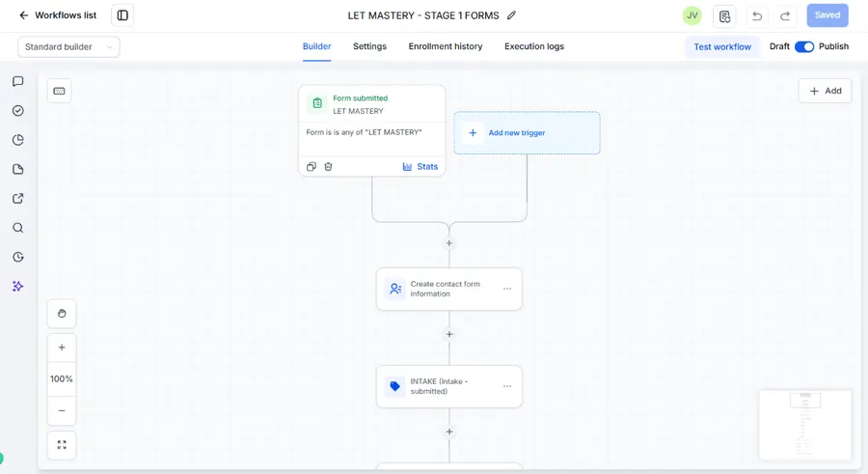Image resolution: width=868 pixels, height=474 pixels.
Task: Click the keyboard shortcuts icon
Action: [59, 91]
